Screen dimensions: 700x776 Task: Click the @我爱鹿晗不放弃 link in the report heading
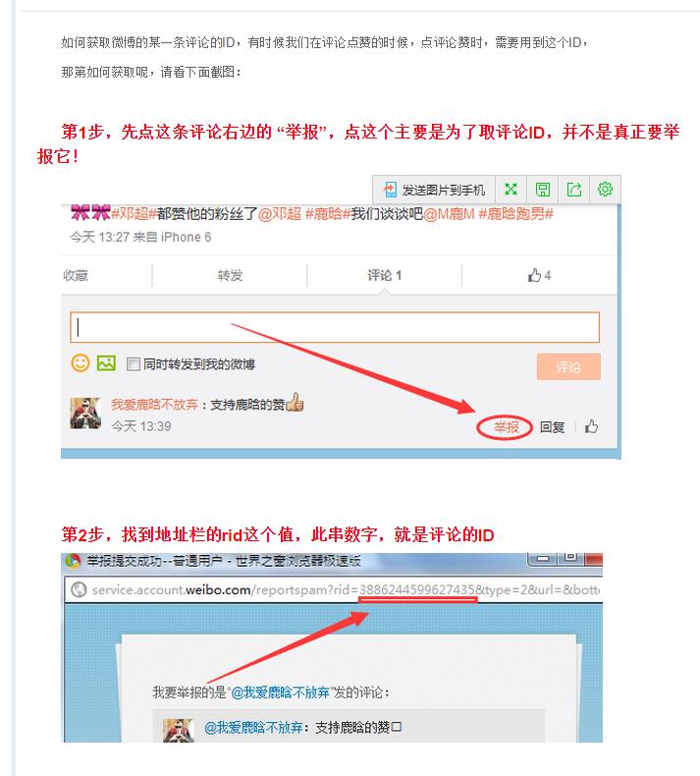pos(280,692)
